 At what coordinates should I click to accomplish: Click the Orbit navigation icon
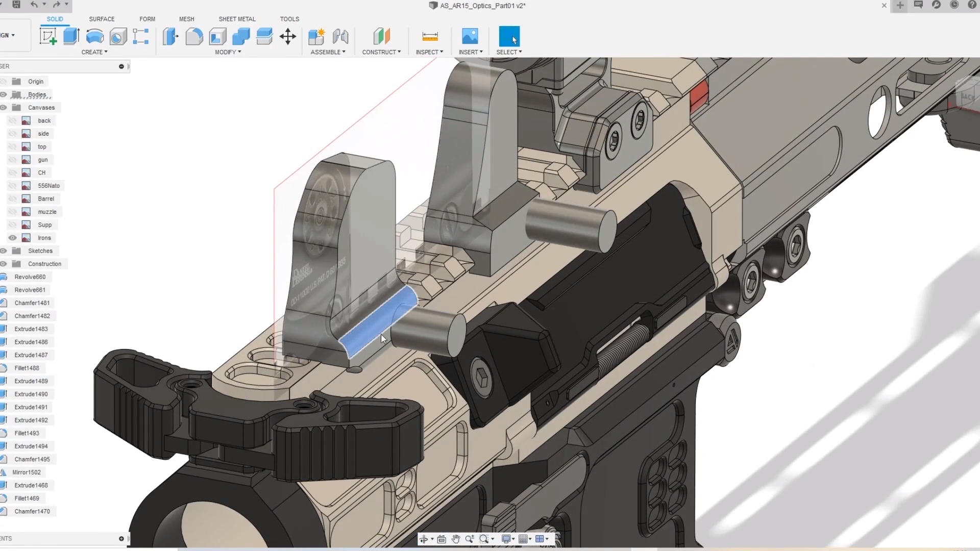[424, 539]
